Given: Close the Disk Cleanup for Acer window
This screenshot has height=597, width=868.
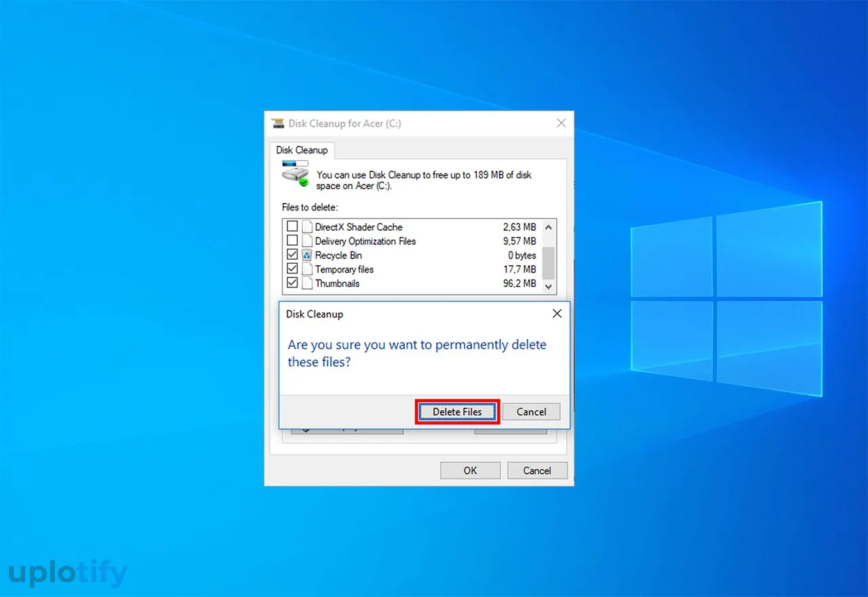Looking at the screenshot, I should [561, 123].
